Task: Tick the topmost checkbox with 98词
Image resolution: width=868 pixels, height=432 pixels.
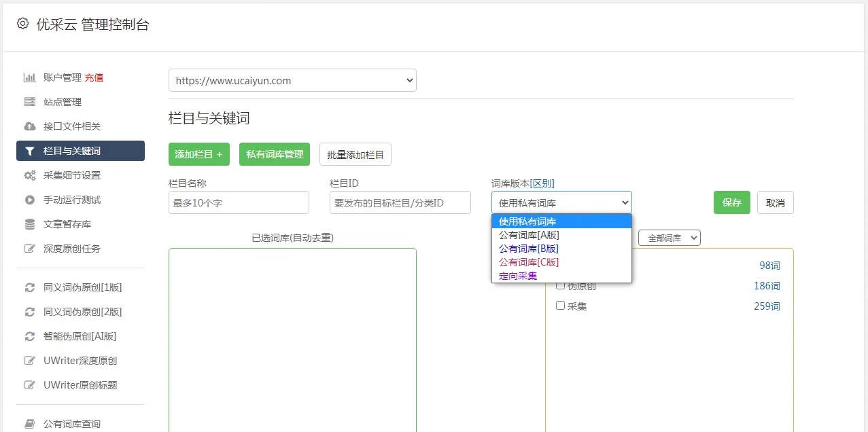Action: point(561,265)
